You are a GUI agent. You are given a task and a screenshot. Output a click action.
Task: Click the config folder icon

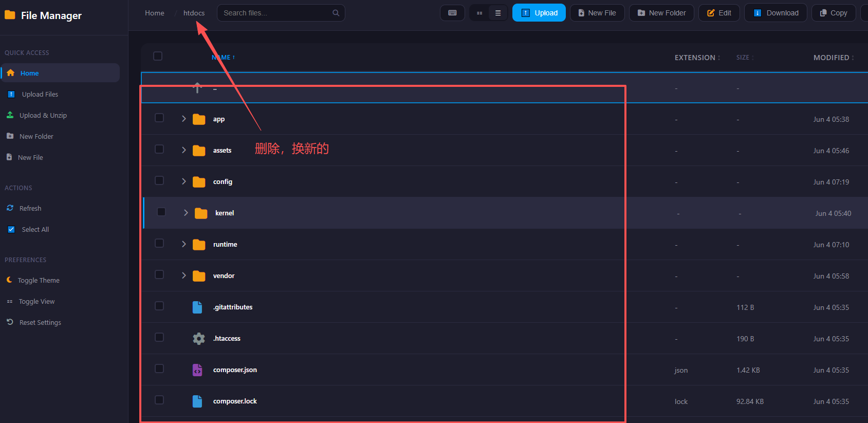pyautogui.click(x=199, y=182)
